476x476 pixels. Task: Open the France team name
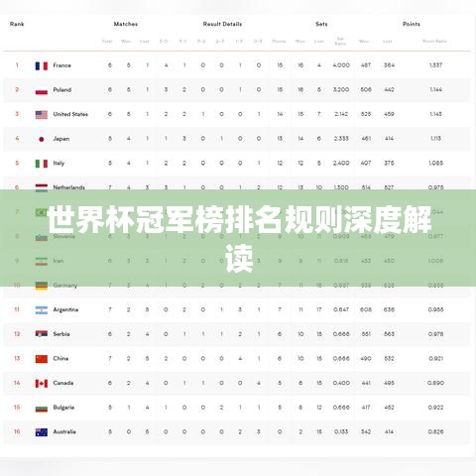(x=62, y=65)
